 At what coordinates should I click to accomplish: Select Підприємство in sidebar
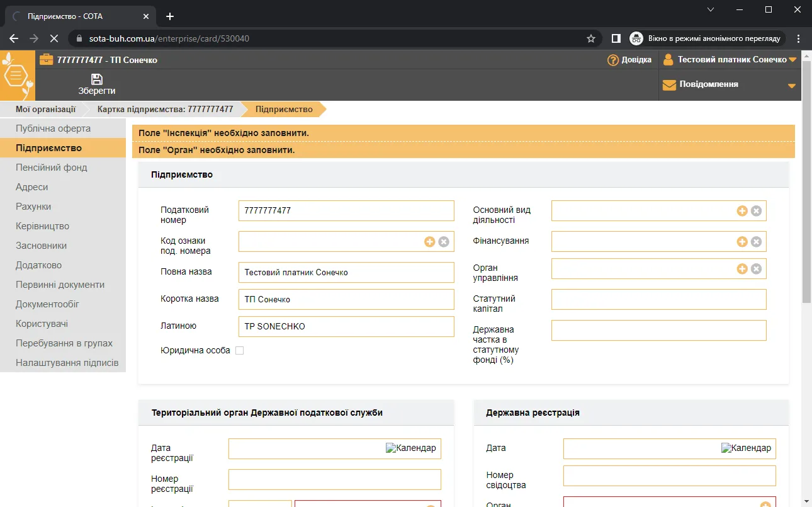pyautogui.click(x=63, y=148)
